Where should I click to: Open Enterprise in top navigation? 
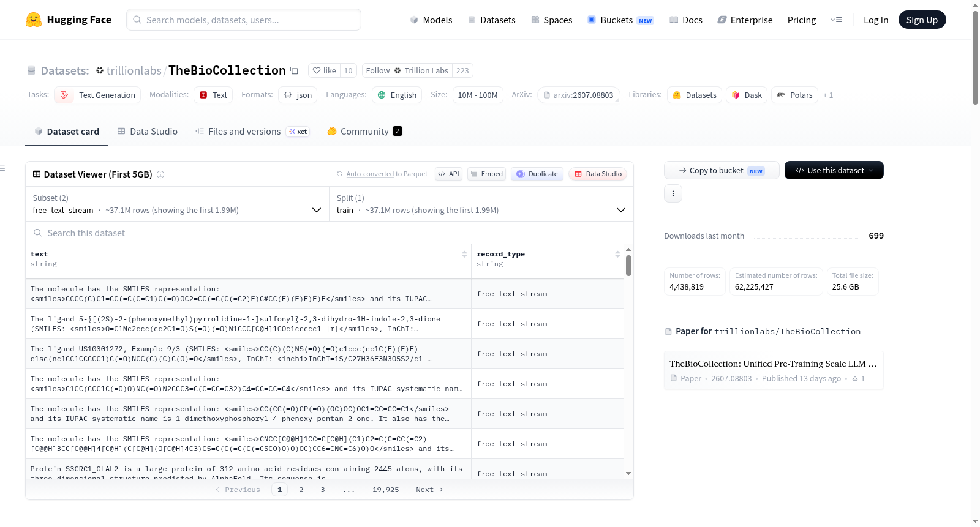tap(745, 20)
